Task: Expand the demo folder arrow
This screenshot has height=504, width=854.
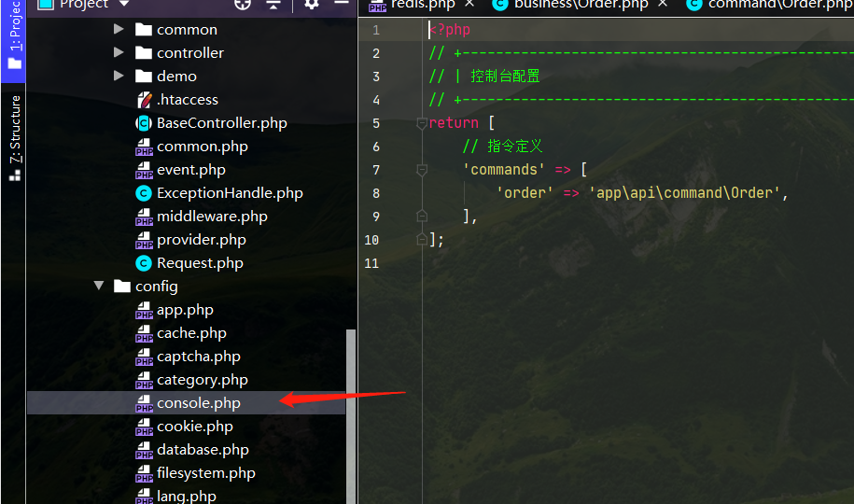Action: click(119, 77)
